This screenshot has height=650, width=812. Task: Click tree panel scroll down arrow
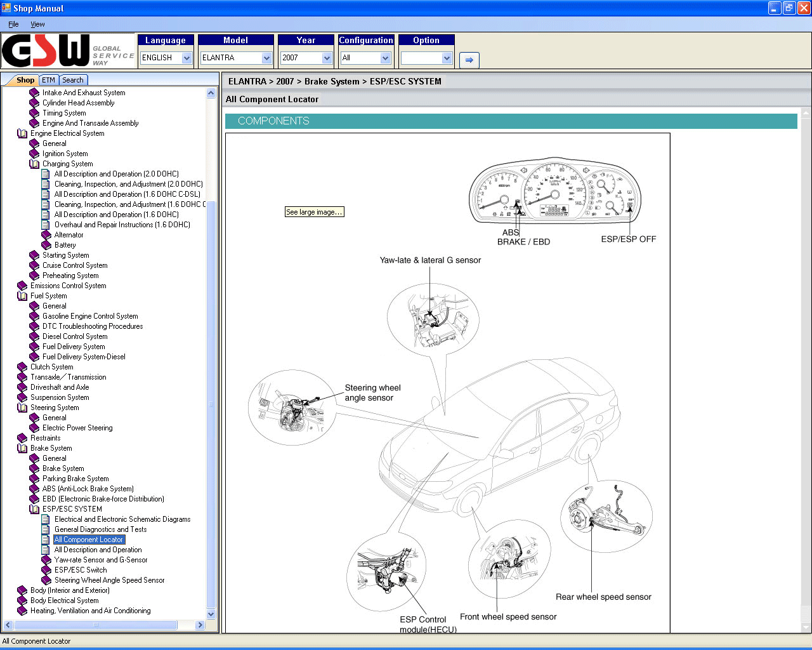[x=211, y=614]
